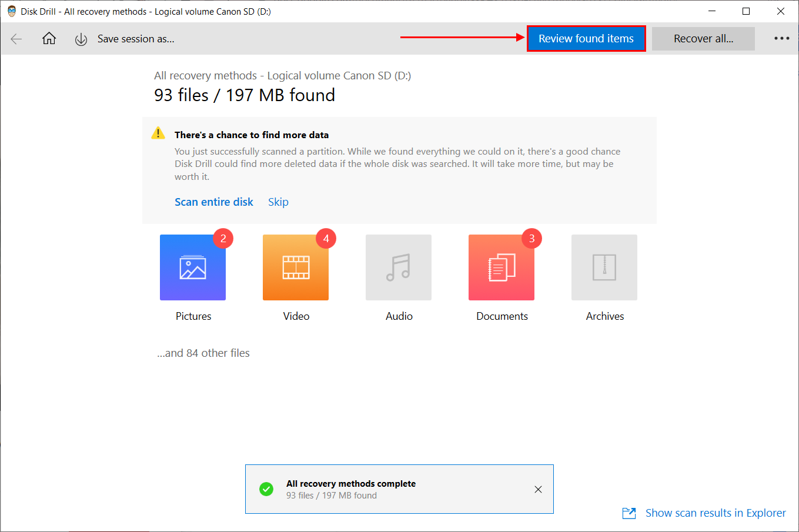Open the Pictures category tile
The image size is (799, 532).
tap(193, 267)
